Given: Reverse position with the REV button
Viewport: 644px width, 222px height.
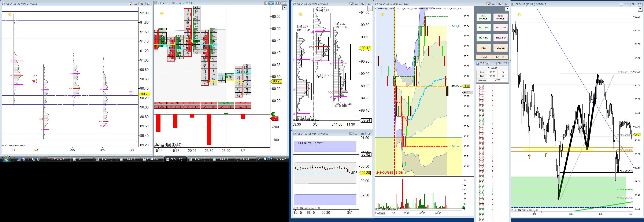Looking at the screenshot, I should tap(484, 48).
